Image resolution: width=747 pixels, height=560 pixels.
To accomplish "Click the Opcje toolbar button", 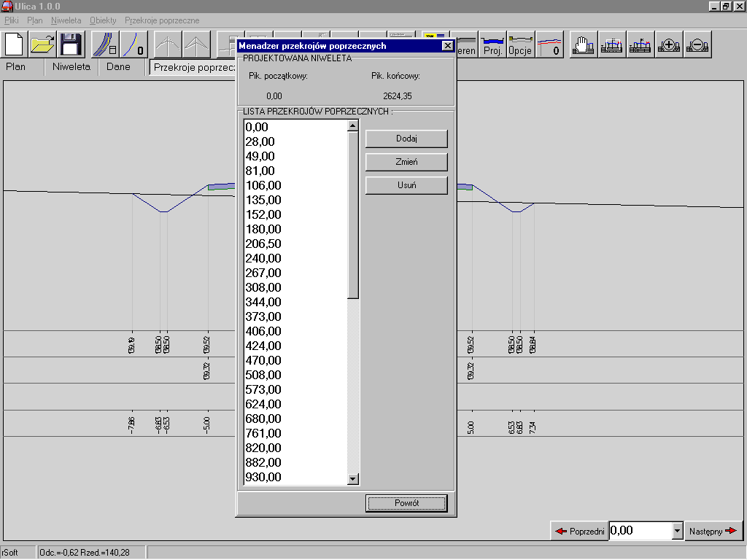I will (x=520, y=45).
